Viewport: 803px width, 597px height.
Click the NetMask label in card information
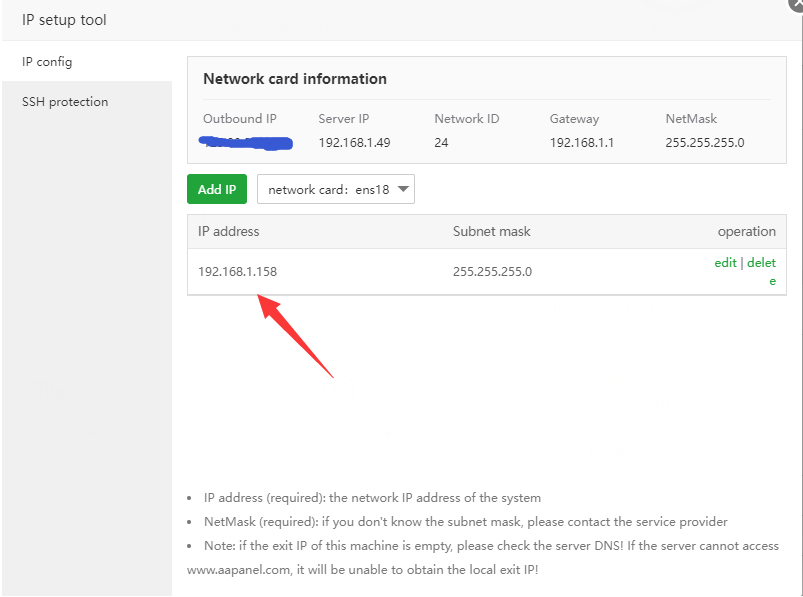tap(691, 119)
